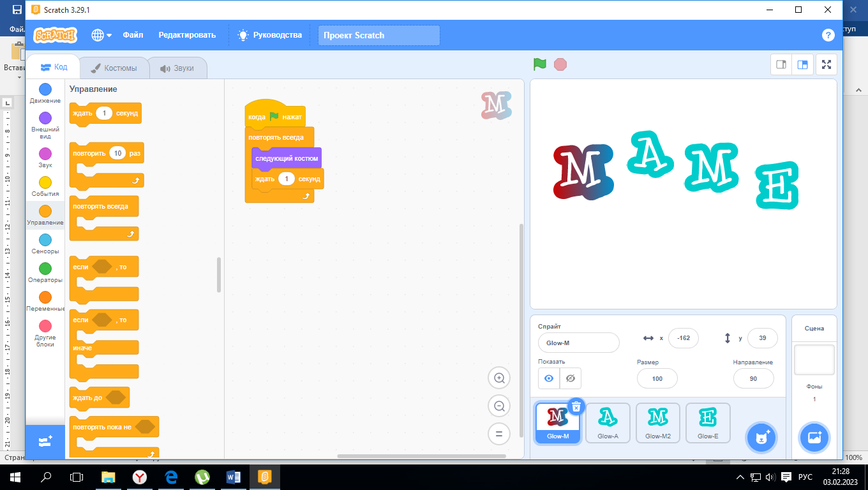The width and height of the screenshot is (868, 490).
Task: Click the choose a sprite button
Action: click(761, 438)
